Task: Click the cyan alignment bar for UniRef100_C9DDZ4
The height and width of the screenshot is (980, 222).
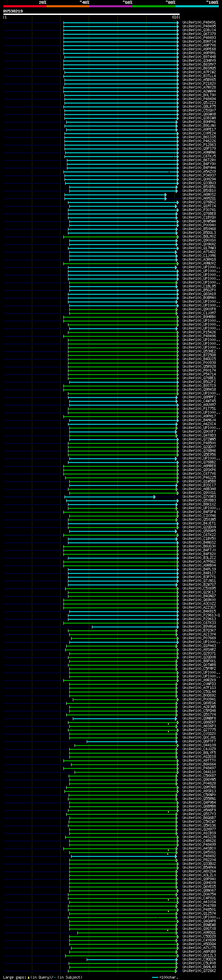Action: (x=132, y=959)
